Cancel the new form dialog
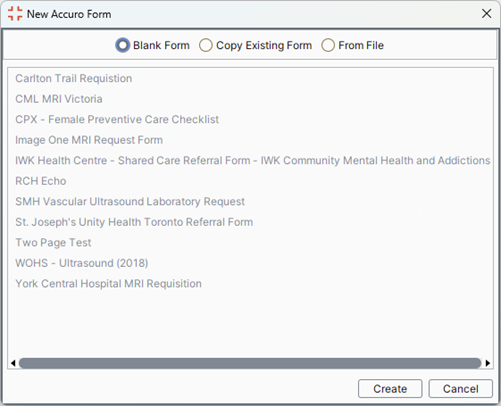Image resolution: width=501 pixels, height=406 pixels. [460, 389]
